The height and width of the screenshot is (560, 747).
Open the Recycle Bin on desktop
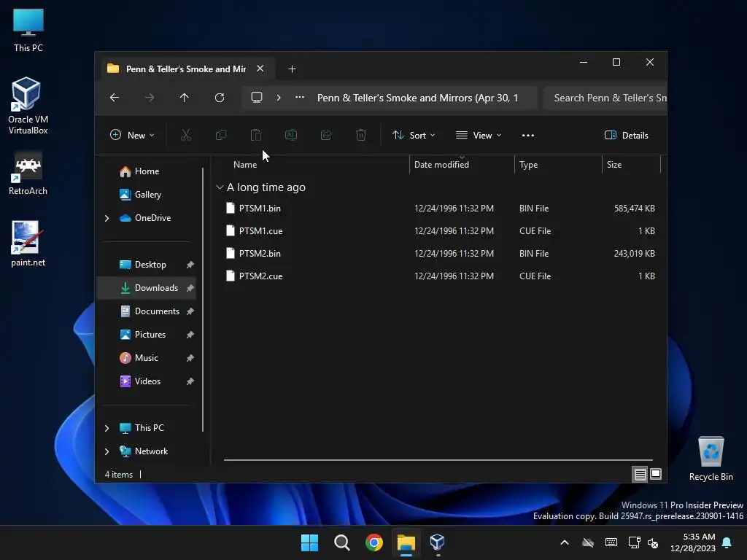[711, 458]
